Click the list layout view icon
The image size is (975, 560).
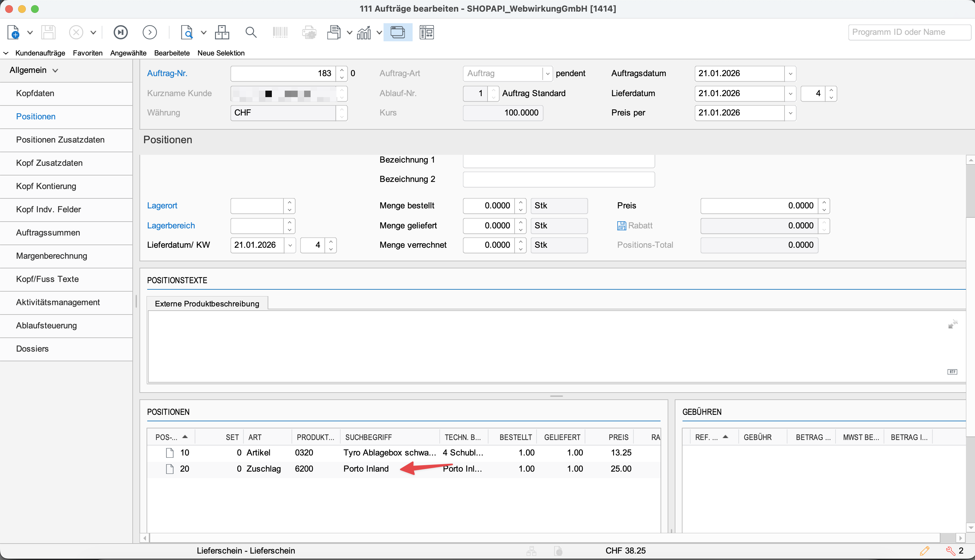coord(426,32)
